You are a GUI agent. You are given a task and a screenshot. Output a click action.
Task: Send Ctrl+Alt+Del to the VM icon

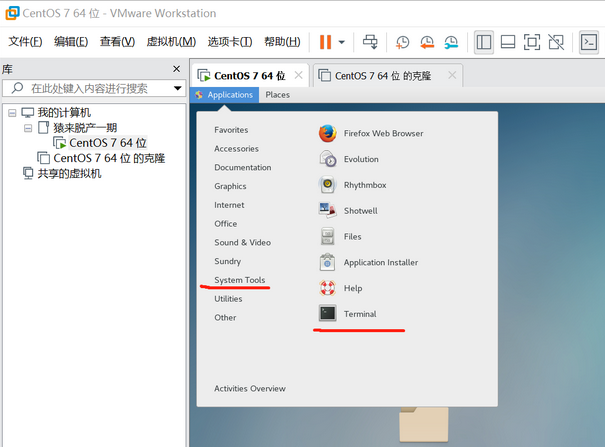[370, 42]
